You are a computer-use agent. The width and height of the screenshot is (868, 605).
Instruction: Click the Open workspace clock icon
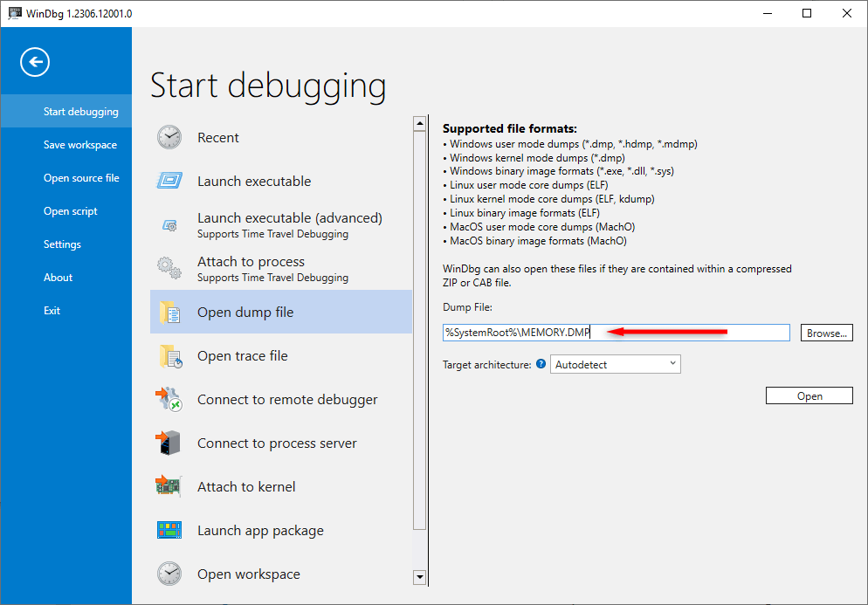coord(169,574)
